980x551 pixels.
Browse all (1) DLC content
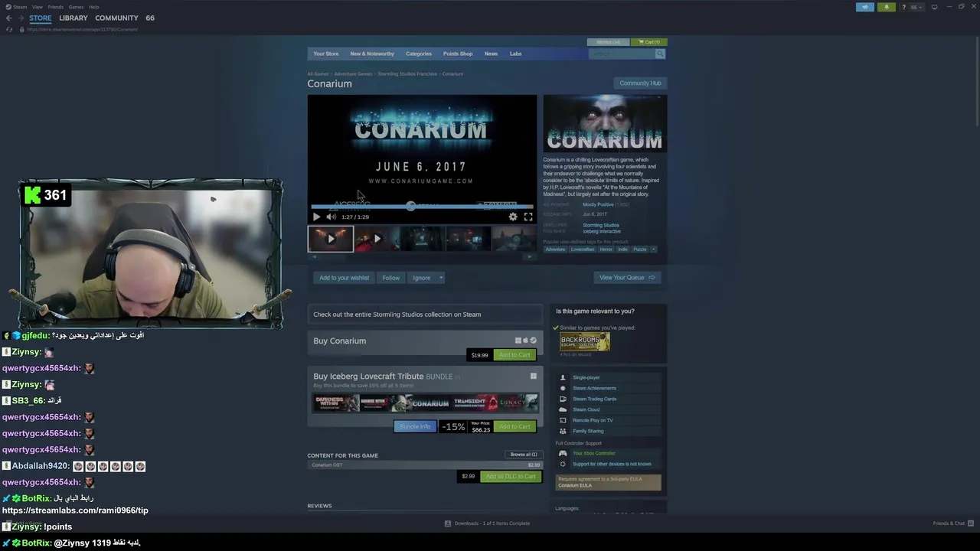pos(524,455)
